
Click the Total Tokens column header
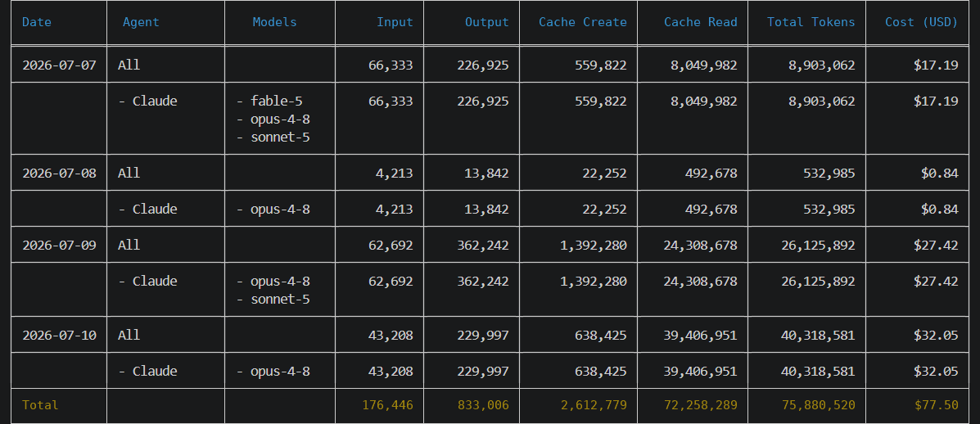tap(811, 22)
